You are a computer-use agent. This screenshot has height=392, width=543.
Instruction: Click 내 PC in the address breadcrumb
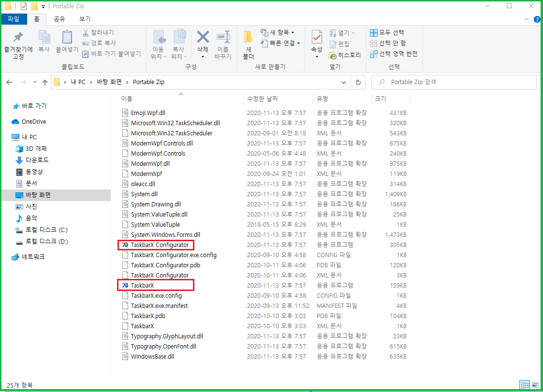(x=78, y=82)
